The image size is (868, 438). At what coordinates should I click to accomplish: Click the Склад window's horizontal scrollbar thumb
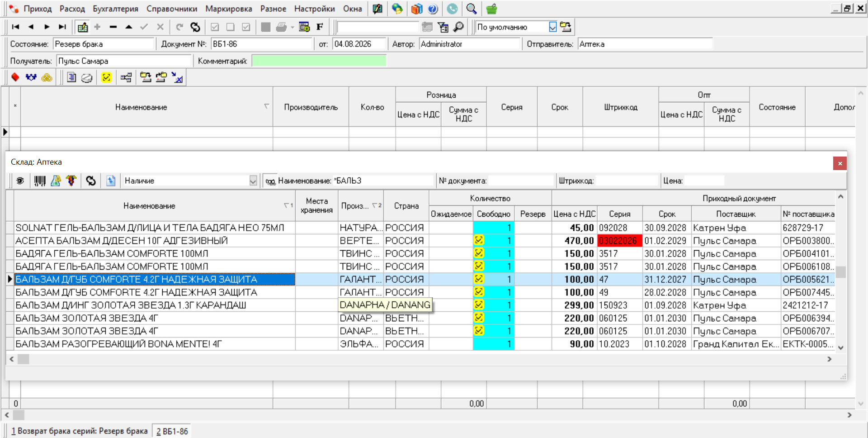click(x=23, y=359)
